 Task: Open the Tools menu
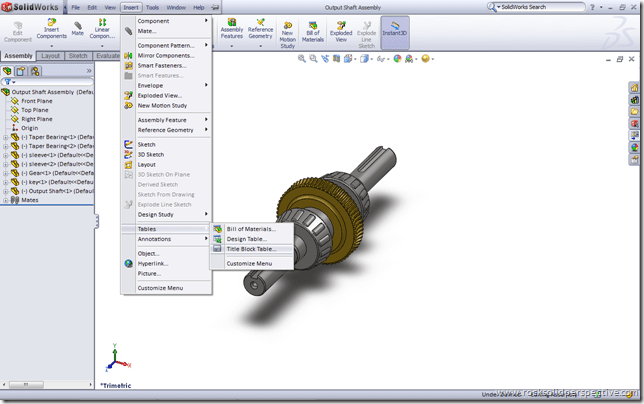pos(152,7)
